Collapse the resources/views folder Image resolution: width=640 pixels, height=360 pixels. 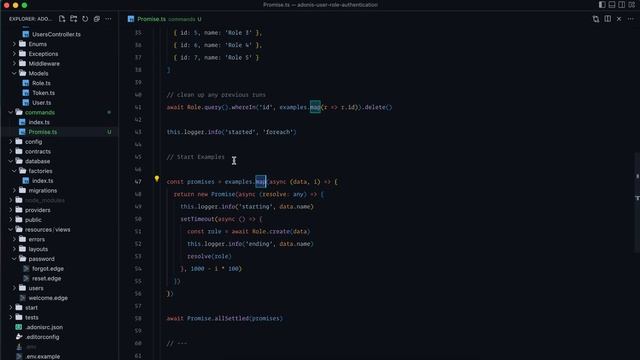[x=11, y=229]
